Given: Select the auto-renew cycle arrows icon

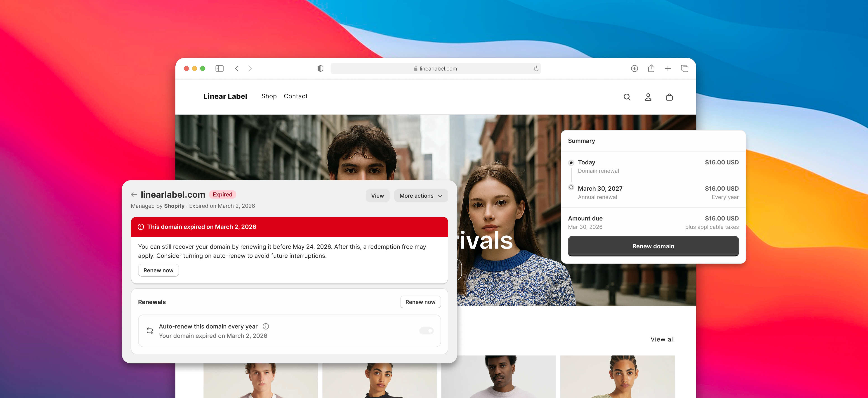Looking at the screenshot, I should (x=150, y=331).
